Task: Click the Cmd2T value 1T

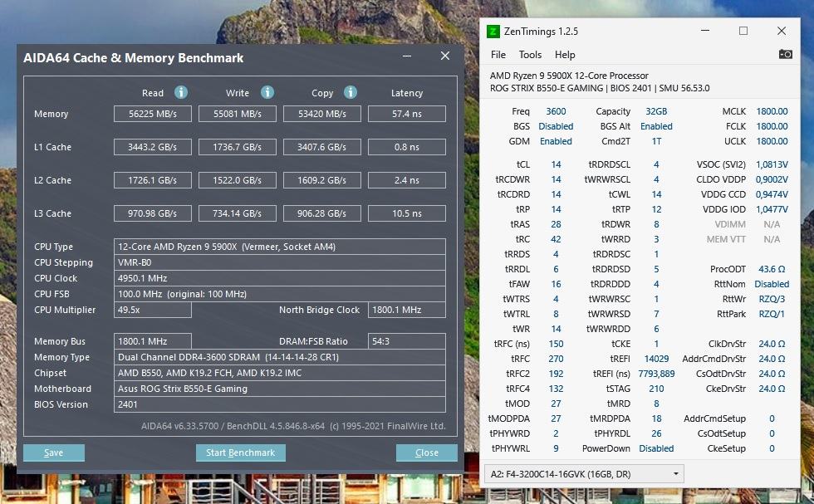Action: coord(656,141)
